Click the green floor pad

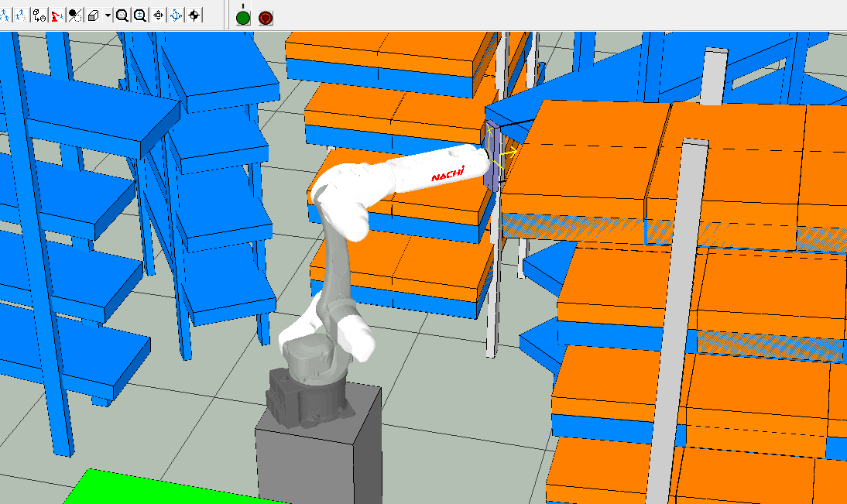(x=173, y=488)
